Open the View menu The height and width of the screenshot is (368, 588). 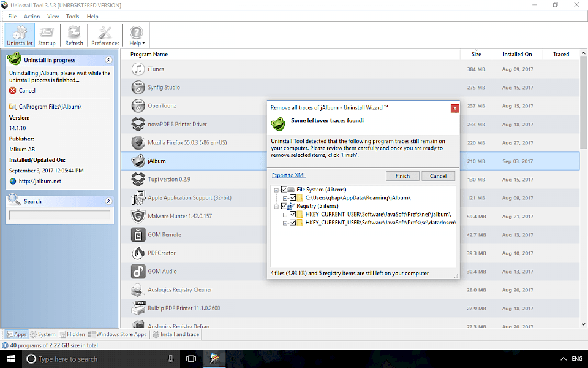click(53, 17)
